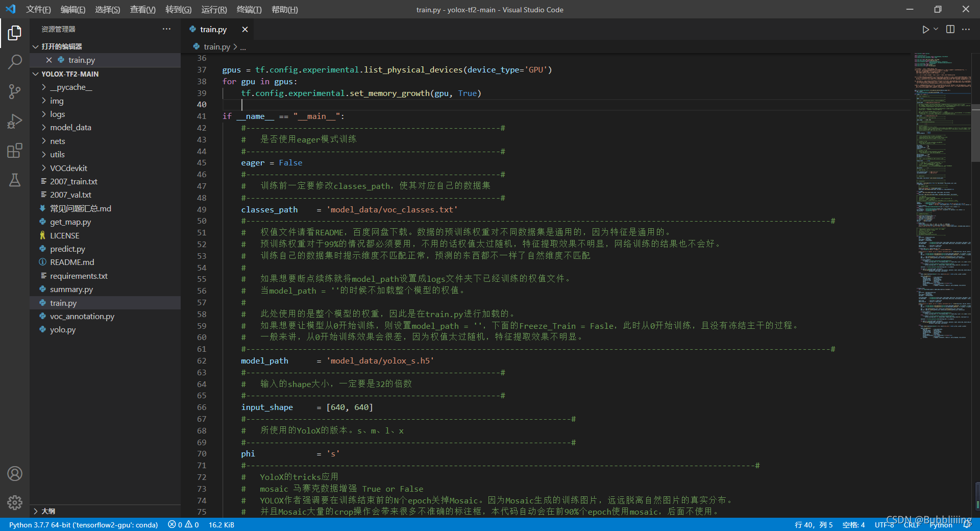Screen dimensions: 980x531
Task: Collapse the YOLOX-TF2-MAIN folder section
Action: (105, 74)
